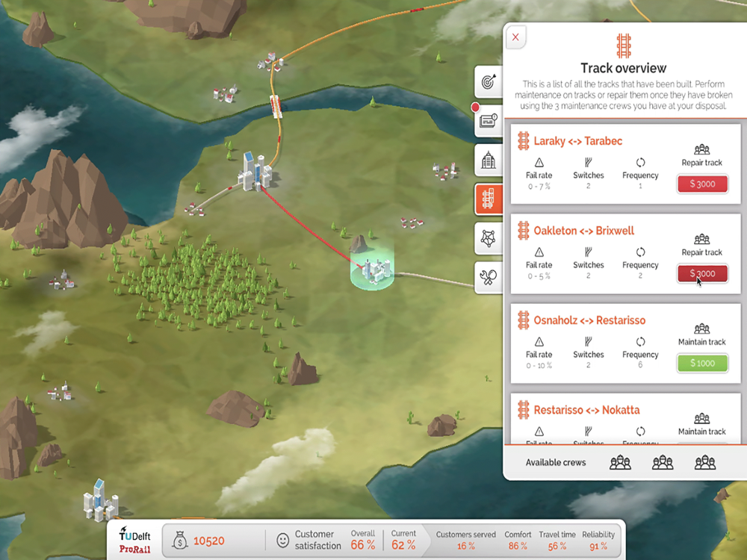Click the Osnaholz-Restarisso maintain crew icon

point(701,329)
